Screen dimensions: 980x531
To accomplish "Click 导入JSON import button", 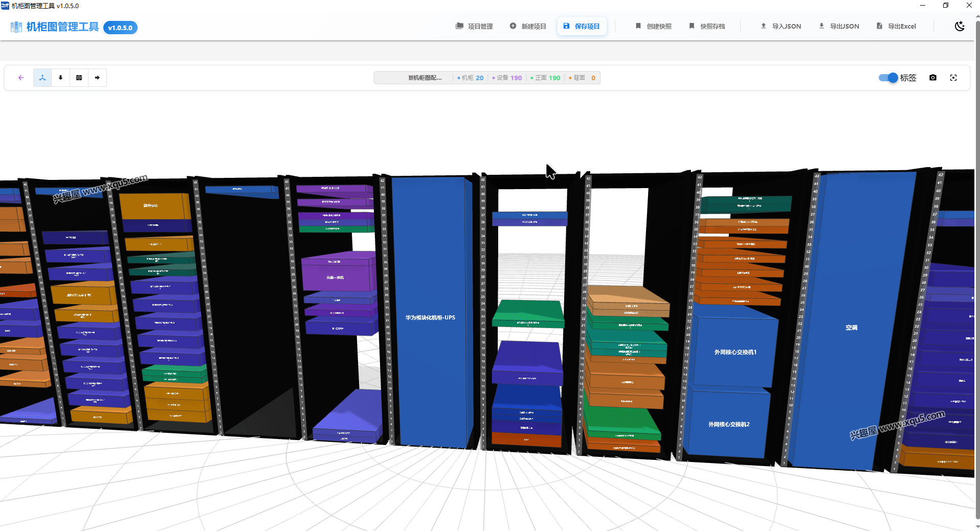I will (x=781, y=26).
